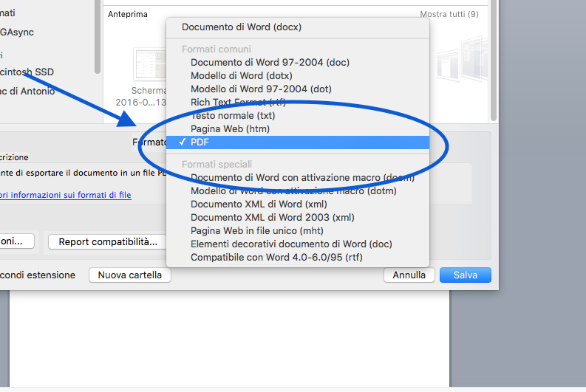Create a new folder with Nuova cartella
The width and height of the screenshot is (586, 392).
[x=130, y=275]
